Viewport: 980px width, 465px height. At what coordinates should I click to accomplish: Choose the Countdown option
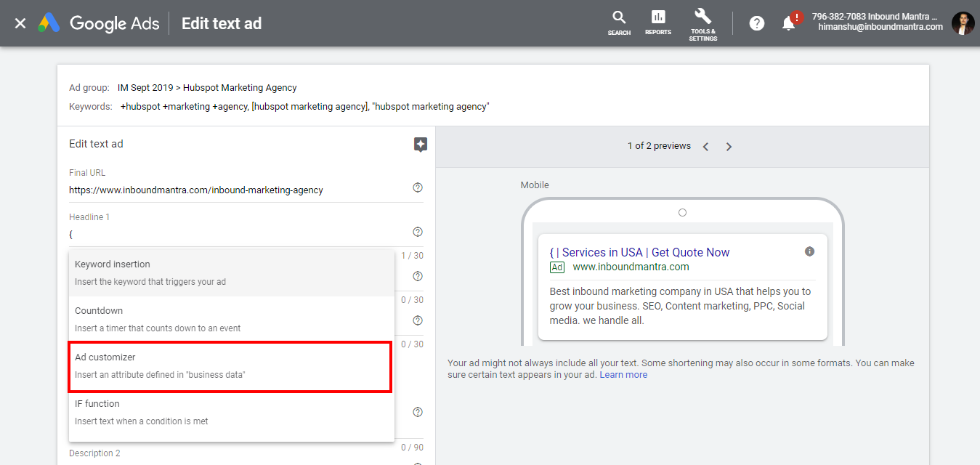(232, 319)
